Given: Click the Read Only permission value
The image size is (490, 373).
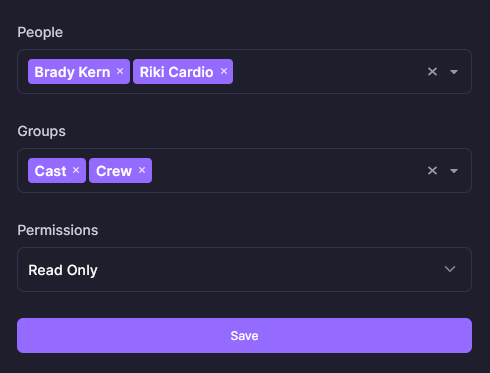Looking at the screenshot, I should [63, 270].
